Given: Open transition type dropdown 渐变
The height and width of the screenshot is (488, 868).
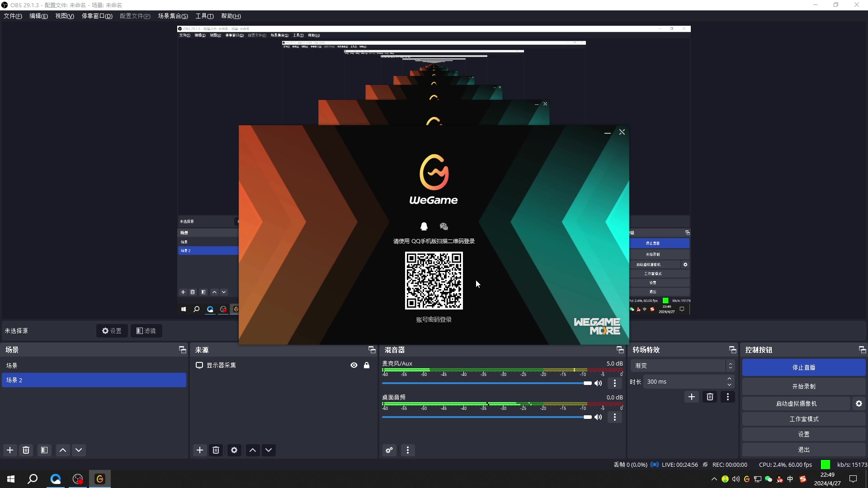Looking at the screenshot, I should [682, 366].
